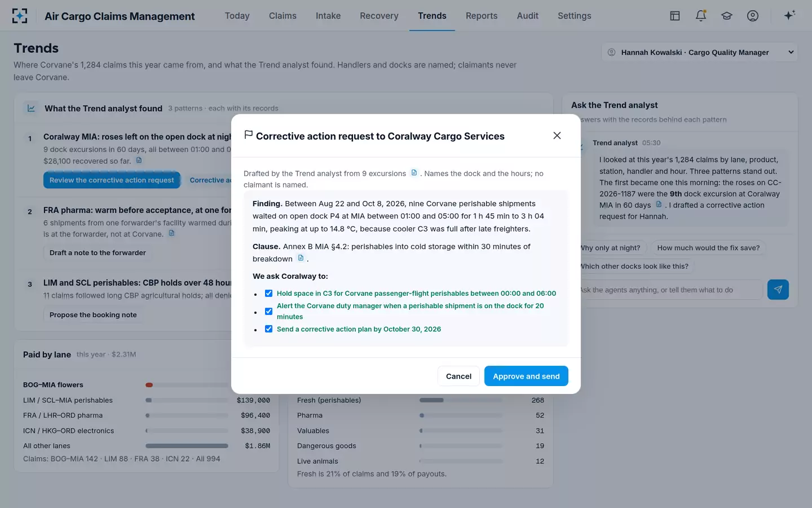The width and height of the screenshot is (812, 508).
Task: Go to the Today tab
Action: pos(237,16)
